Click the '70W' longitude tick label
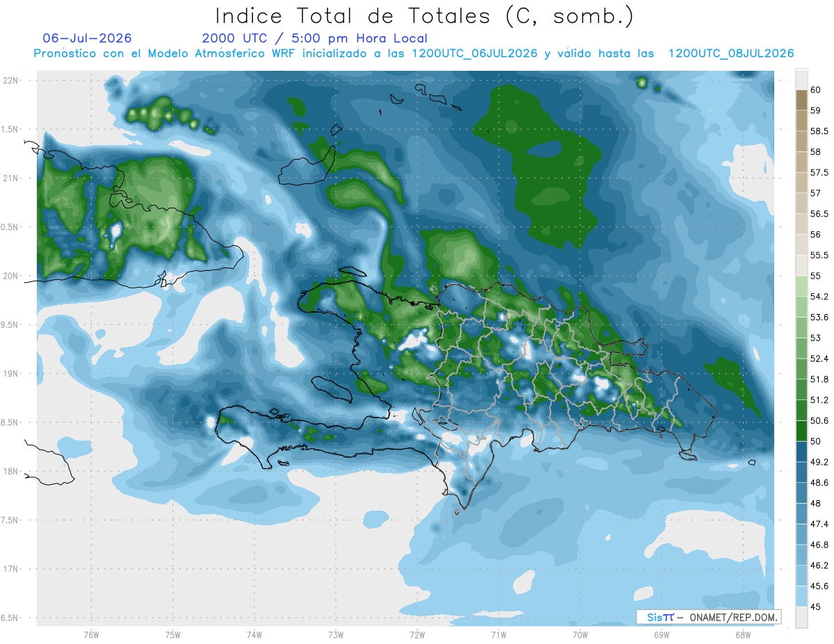 [580, 634]
